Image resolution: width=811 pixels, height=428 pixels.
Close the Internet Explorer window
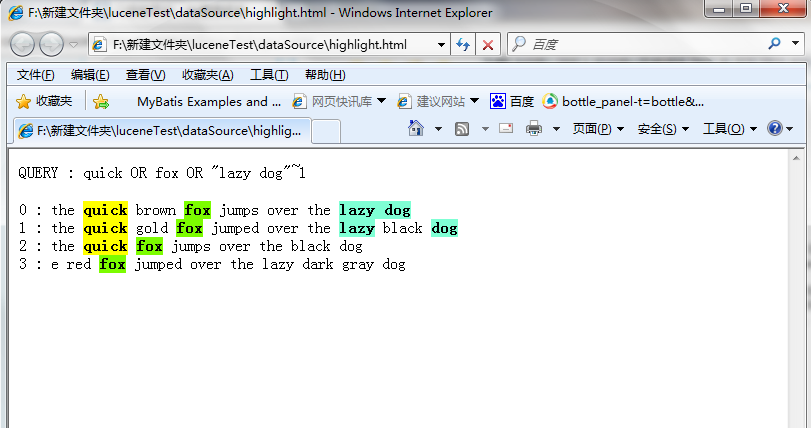[783, 8]
